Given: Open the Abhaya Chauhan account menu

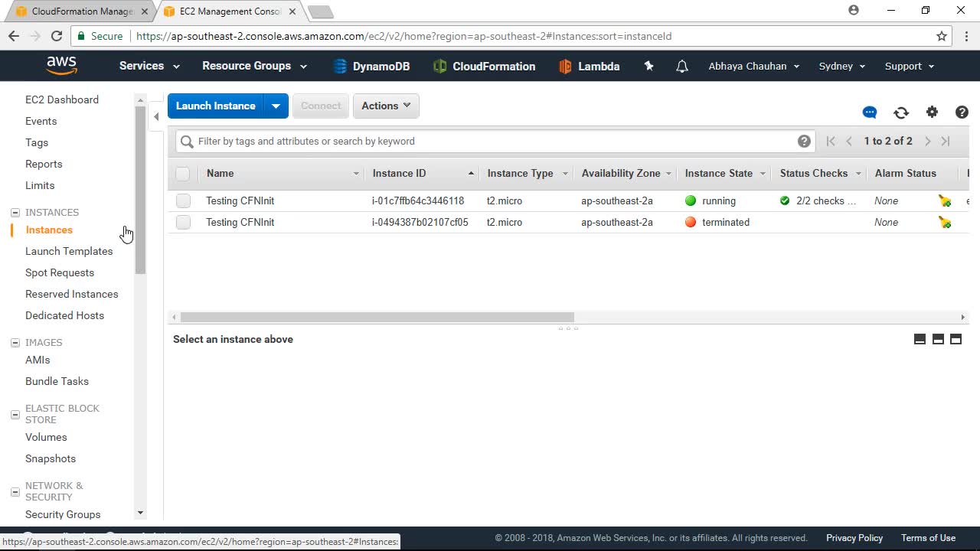Looking at the screenshot, I should 754,66.
